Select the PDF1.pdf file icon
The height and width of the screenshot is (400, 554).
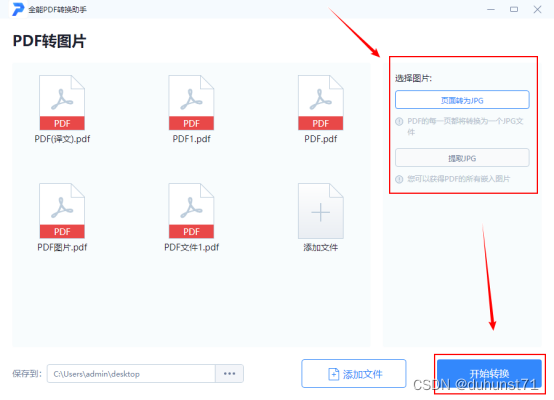coord(191,102)
